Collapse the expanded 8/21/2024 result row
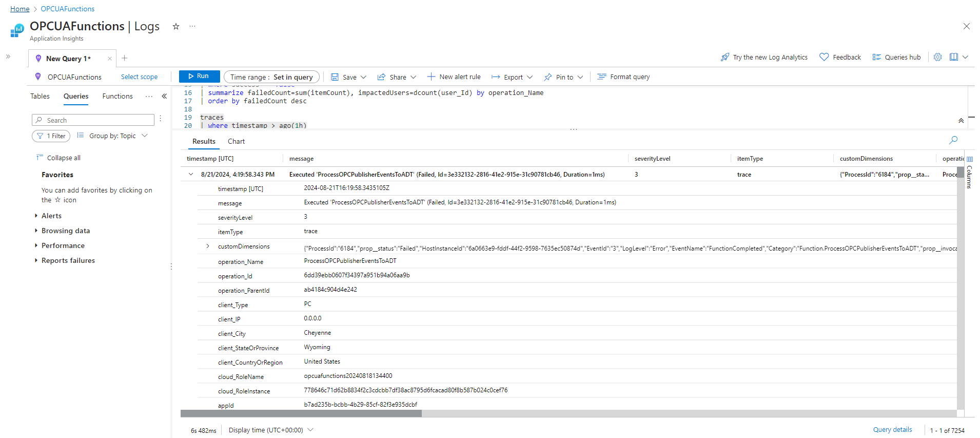This screenshot has width=980, height=438. 191,174
